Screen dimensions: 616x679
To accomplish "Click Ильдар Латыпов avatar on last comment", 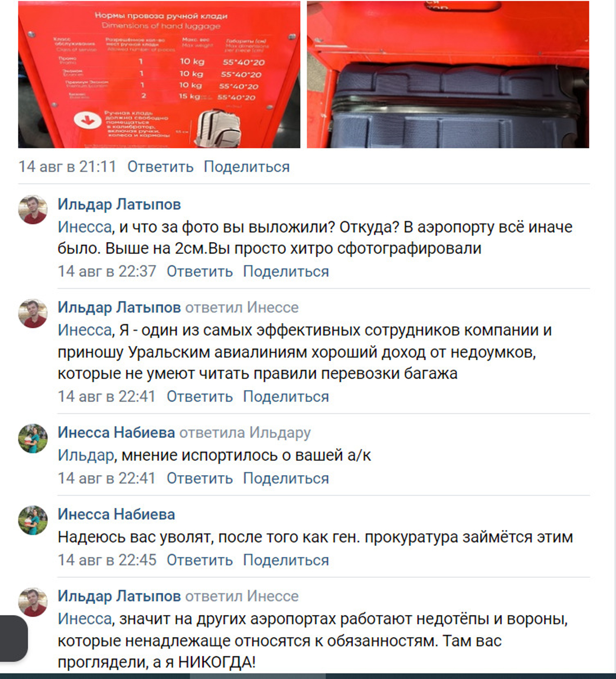I will point(33,602).
